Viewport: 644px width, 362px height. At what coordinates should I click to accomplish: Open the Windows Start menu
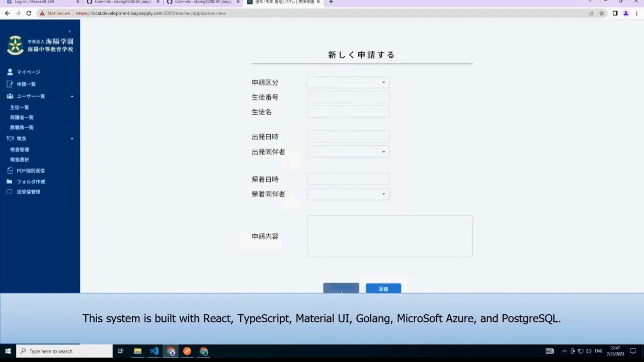8,351
